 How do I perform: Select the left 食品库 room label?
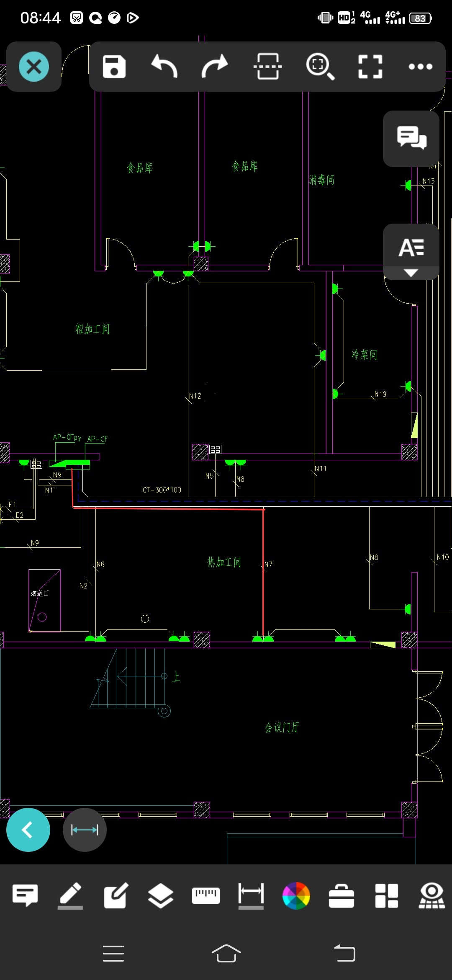click(x=140, y=168)
